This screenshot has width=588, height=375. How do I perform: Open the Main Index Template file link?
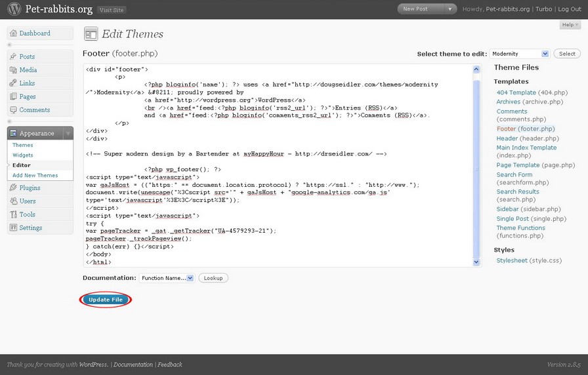(x=526, y=148)
